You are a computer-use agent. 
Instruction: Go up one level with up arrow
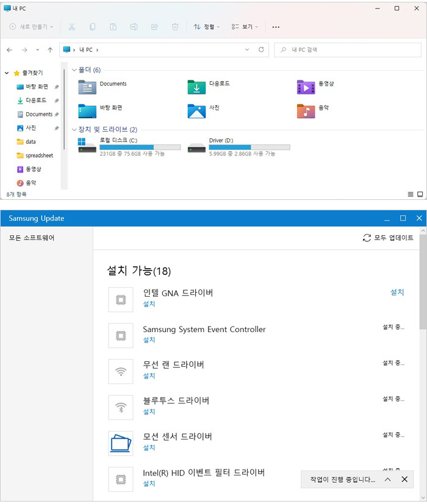pos(50,50)
